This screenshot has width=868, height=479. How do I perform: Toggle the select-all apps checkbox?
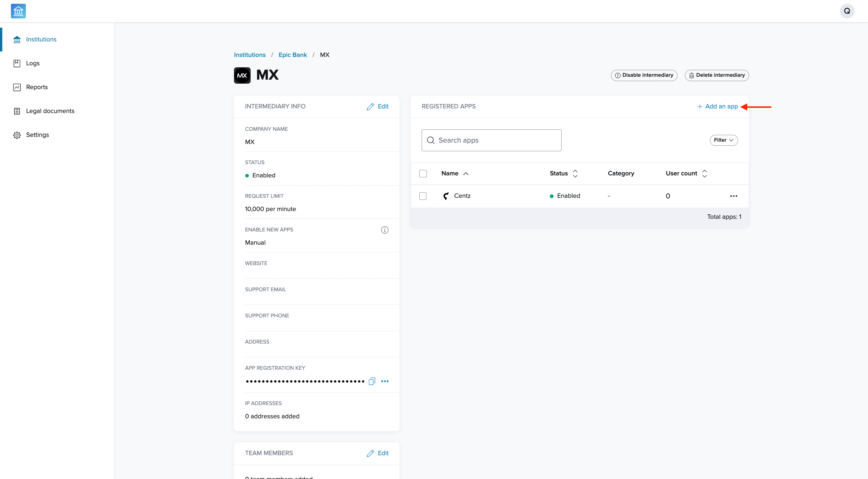[x=423, y=174]
